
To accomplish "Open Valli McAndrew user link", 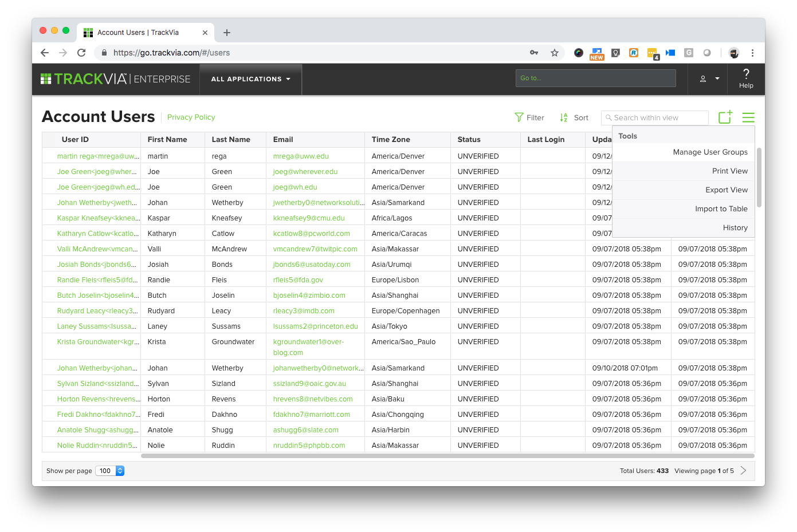I will click(97, 249).
